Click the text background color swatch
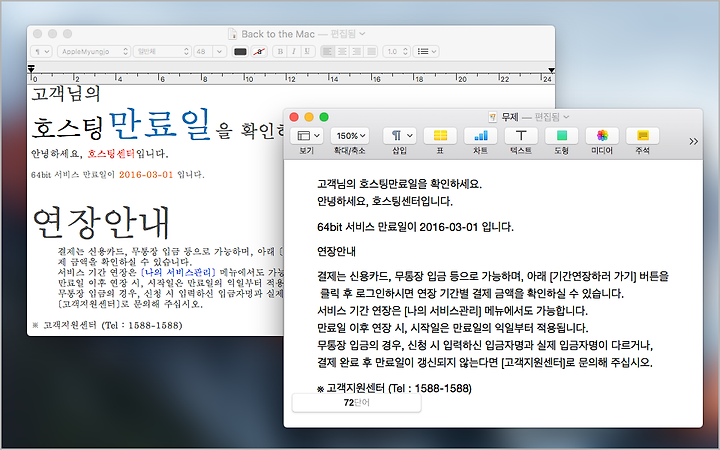This screenshot has height=450, width=720. [260, 51]
